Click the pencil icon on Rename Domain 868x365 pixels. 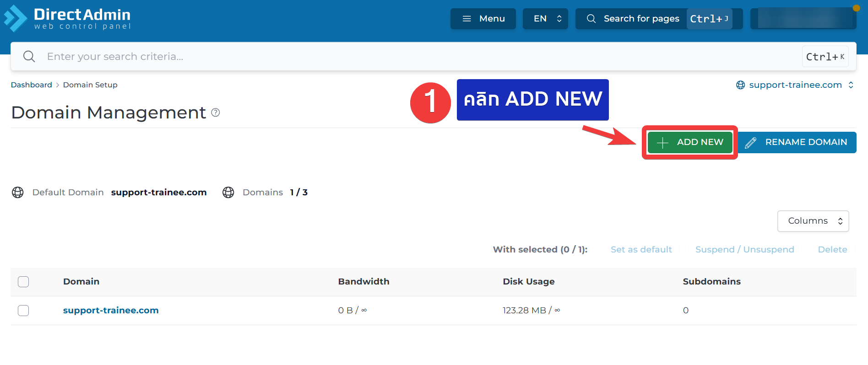click(750, 143)
